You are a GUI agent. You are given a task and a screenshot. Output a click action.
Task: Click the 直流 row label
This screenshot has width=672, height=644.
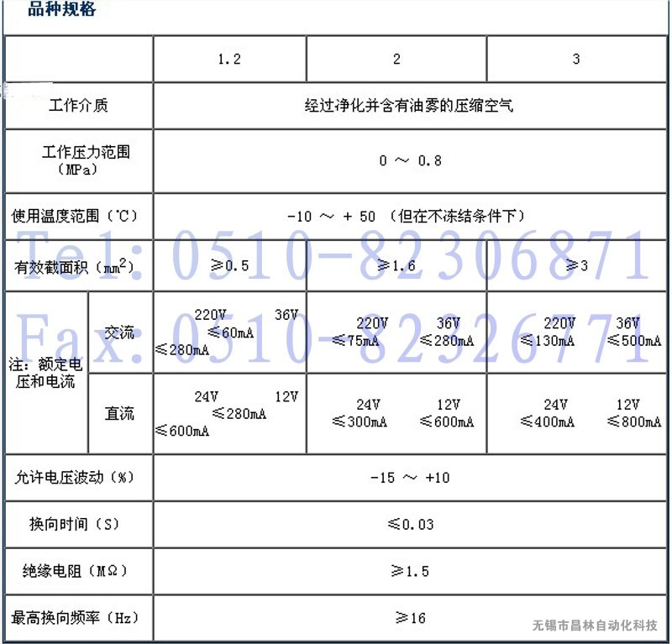[x=119, y=413]
